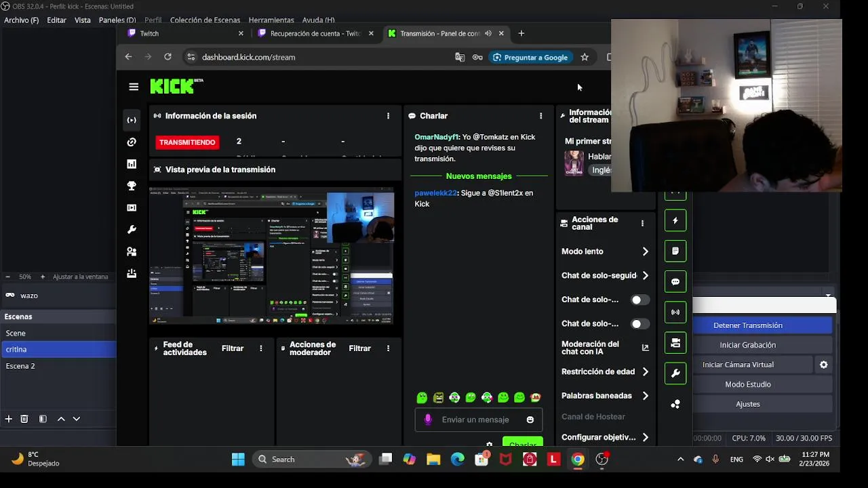Viewport: 868px width, 488px height.
Task: Open Acciones de moderador three-dot menu
Action: (x=388, y=348)
